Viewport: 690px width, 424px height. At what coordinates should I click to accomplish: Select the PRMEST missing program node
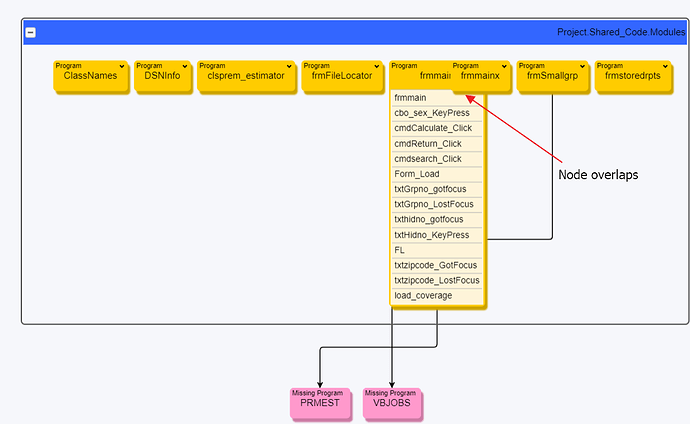tap(320, 402)
